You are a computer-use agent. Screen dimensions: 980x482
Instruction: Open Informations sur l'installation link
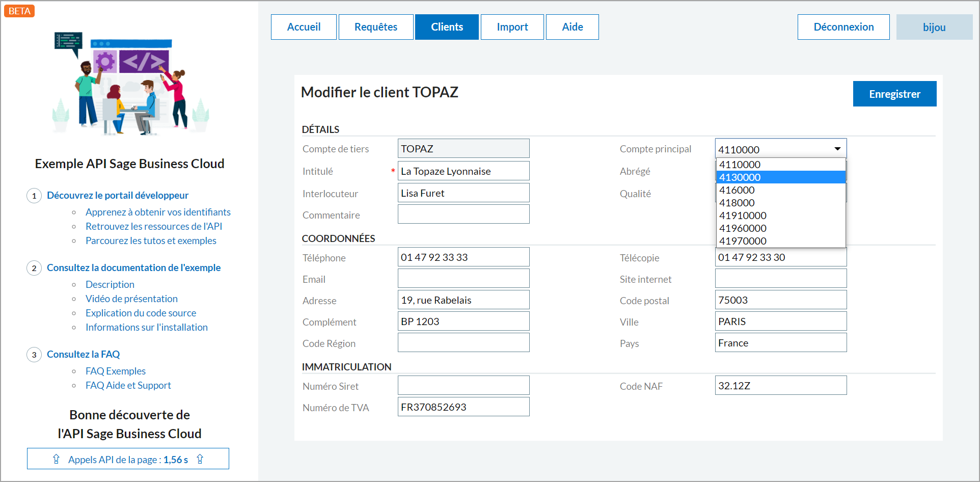click(147, 327)
